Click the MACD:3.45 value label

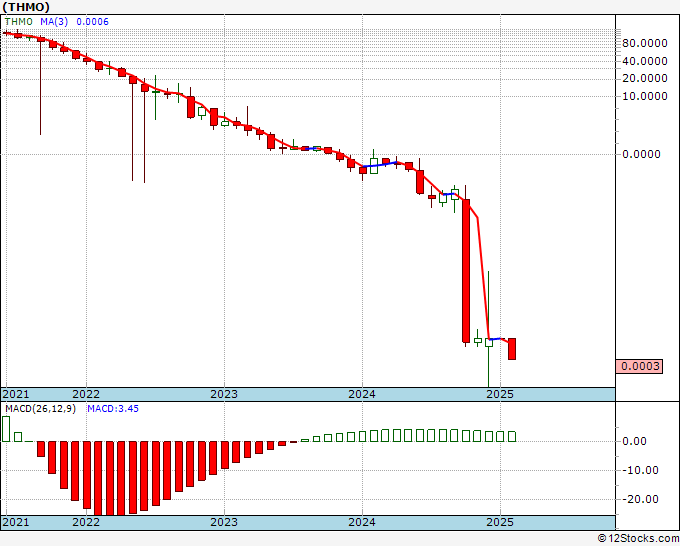coord(113,409)
